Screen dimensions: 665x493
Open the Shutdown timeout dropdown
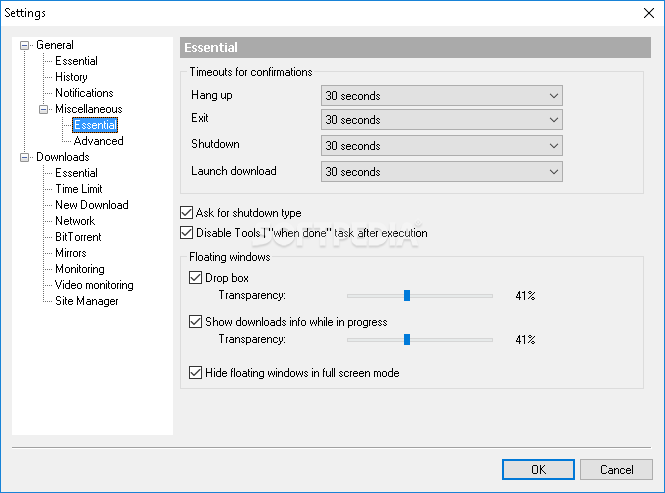[441, 146]
